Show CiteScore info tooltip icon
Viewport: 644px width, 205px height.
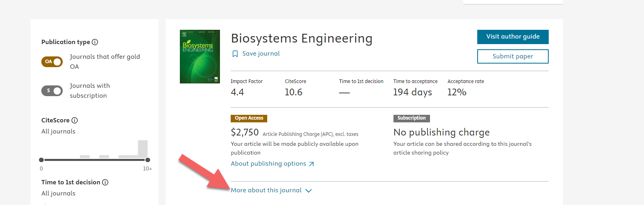[x=75, y=120]
